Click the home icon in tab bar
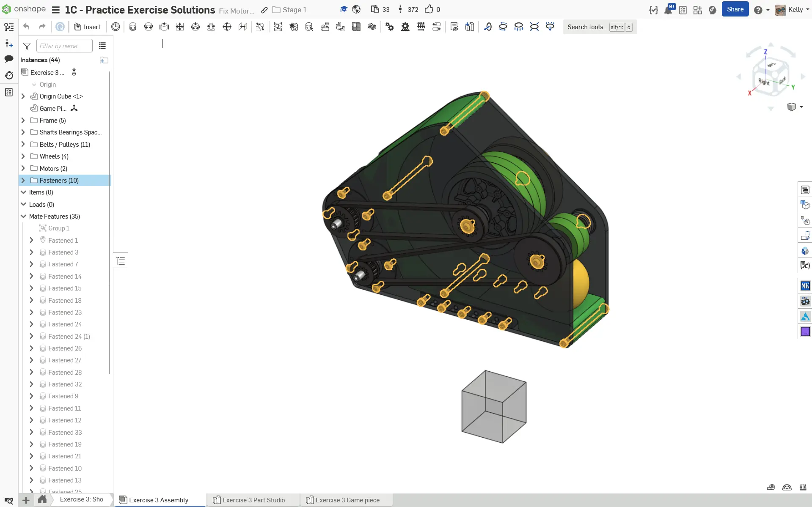 42,499
